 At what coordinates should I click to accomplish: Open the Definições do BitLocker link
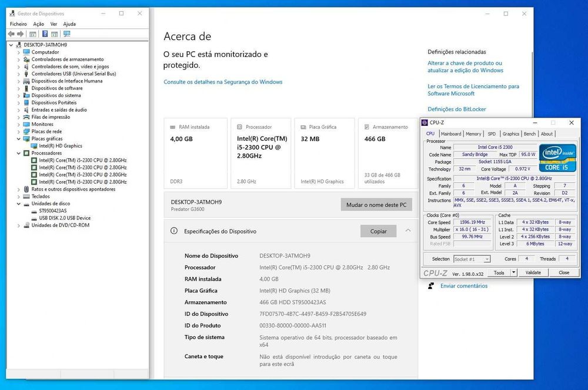coord(457,109)
